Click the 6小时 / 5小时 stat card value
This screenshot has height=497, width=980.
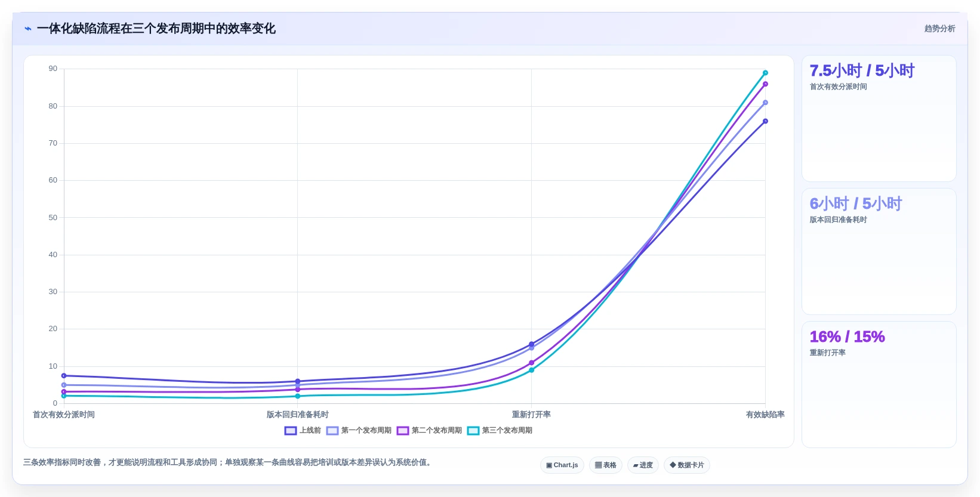(x=856, y=204)
